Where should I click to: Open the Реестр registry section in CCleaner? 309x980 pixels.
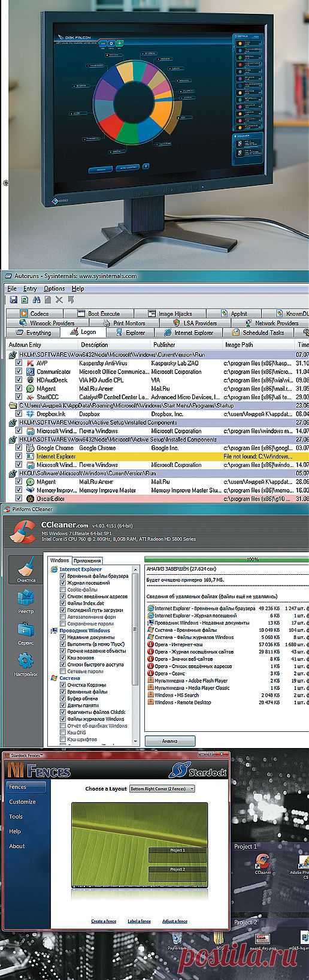(25, 601)
